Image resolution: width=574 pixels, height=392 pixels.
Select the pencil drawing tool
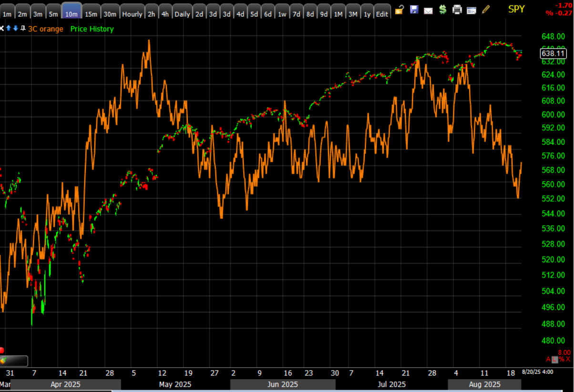click(x=486, y=10)
